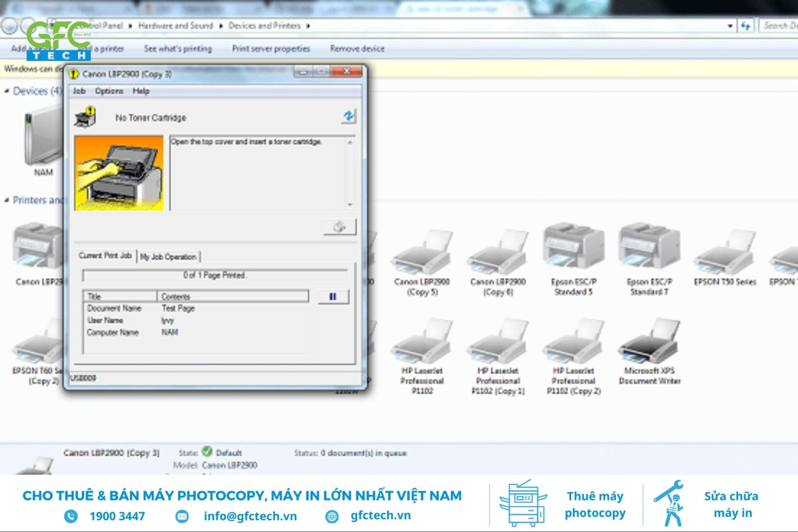Open the Help menu in status window
The height and width of the screenshot is (532, 798).
point(141,91)
